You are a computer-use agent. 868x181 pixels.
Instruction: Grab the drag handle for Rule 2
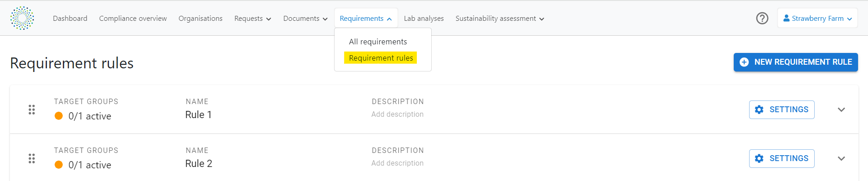[32, 158]
